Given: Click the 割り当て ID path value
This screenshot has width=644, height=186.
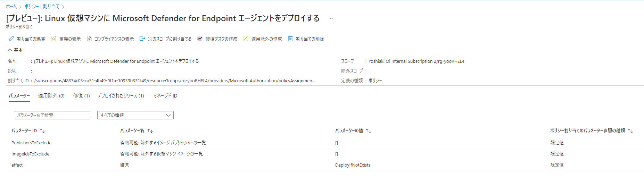Looking at the screenshot, I should (x=175, y=81).
